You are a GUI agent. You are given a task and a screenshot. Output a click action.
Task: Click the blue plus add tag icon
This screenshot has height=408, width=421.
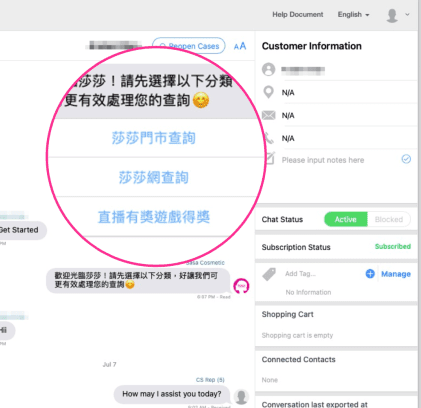[370, 274]
